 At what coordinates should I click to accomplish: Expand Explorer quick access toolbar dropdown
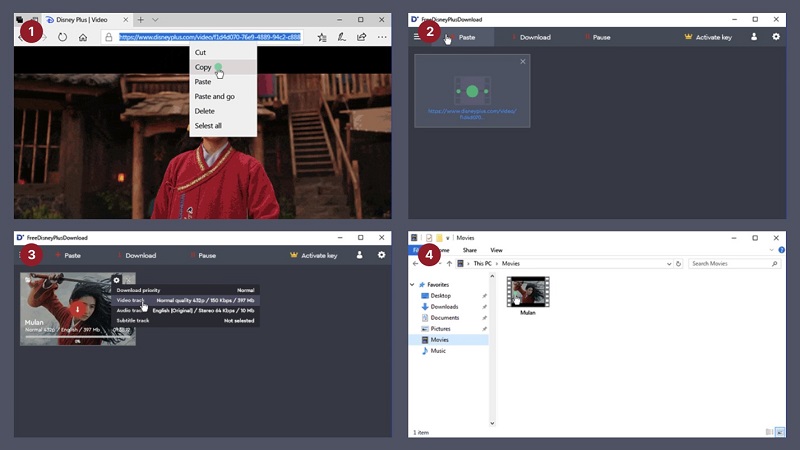tap(447, 238)
